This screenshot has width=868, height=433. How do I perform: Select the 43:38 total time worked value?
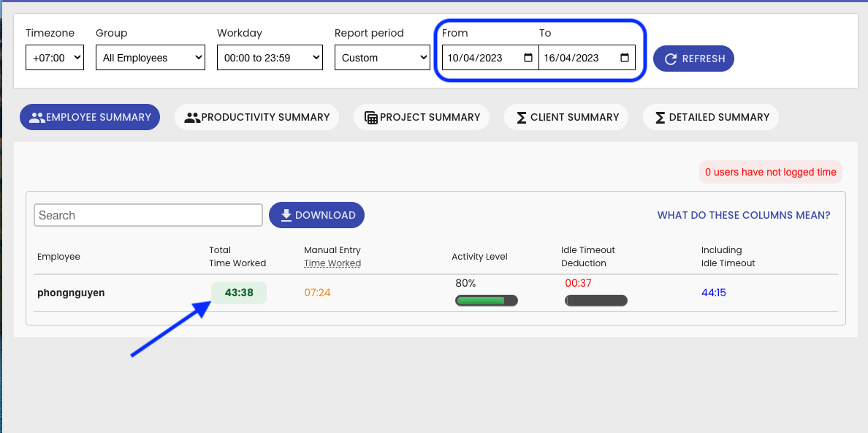(239, 293)
